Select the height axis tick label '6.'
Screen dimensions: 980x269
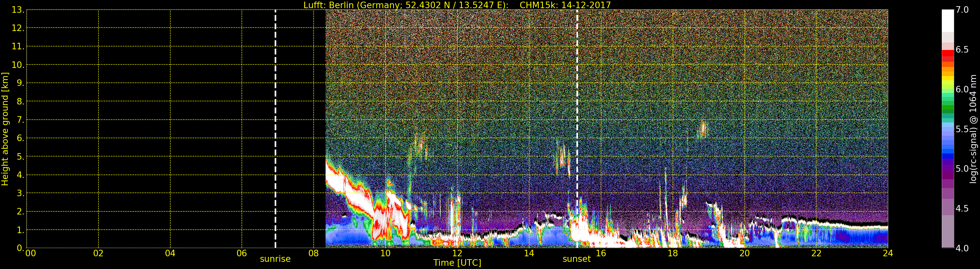pos(20,138)
